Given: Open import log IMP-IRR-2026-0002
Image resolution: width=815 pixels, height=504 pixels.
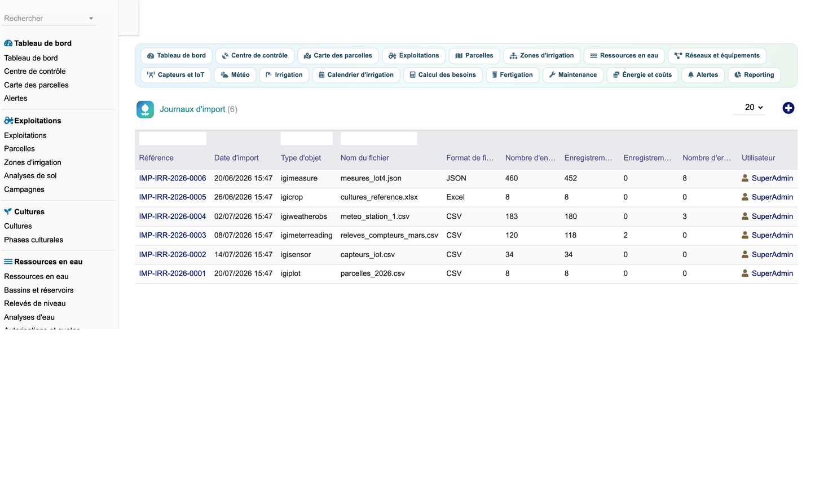Looking at the screenshot, I should 173,254.
